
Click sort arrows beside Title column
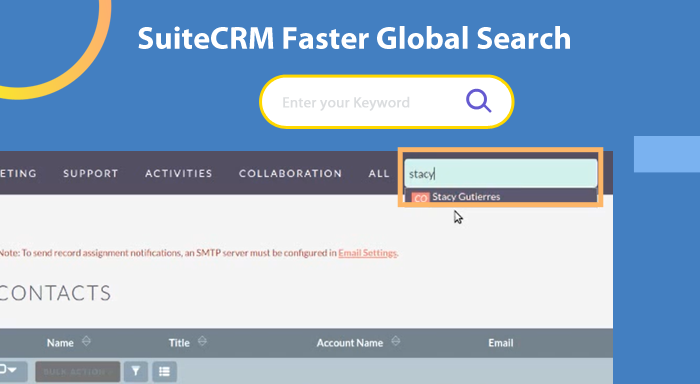click(202, 342)
